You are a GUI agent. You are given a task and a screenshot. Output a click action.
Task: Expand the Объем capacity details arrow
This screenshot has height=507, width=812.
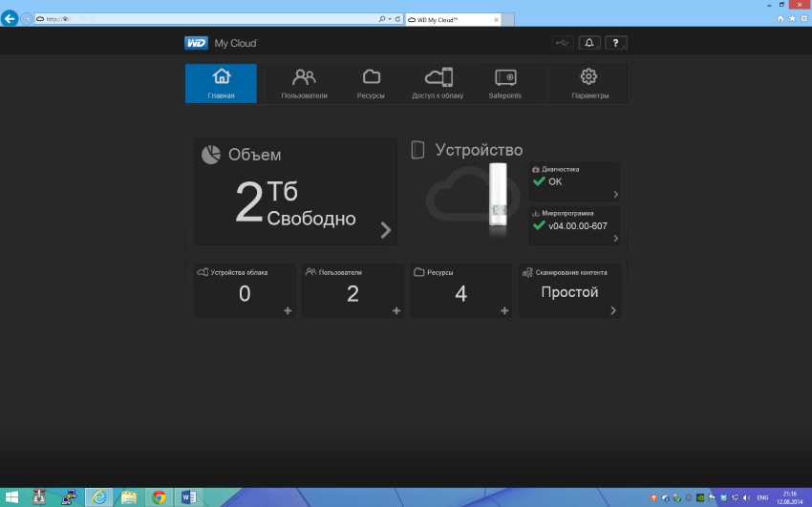pos(385,230)
